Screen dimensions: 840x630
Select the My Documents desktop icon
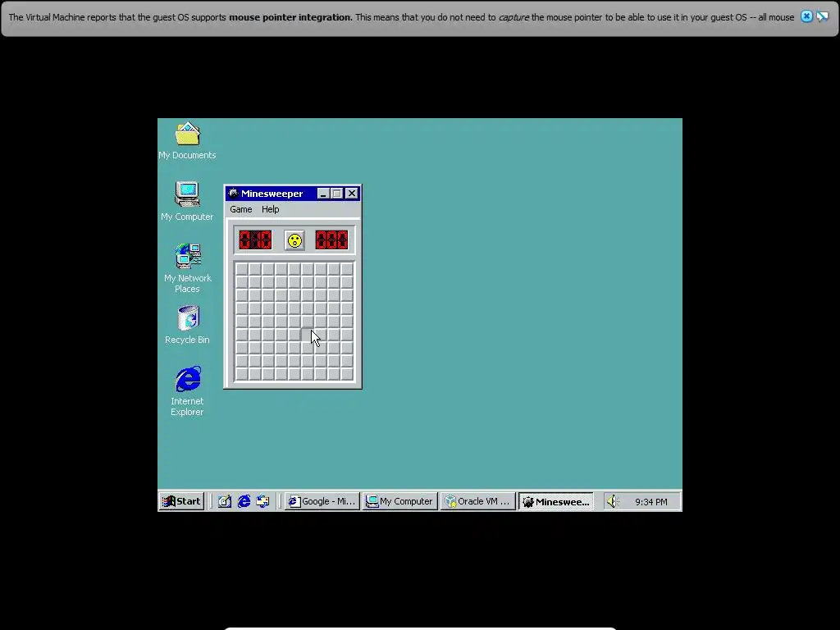187,141
